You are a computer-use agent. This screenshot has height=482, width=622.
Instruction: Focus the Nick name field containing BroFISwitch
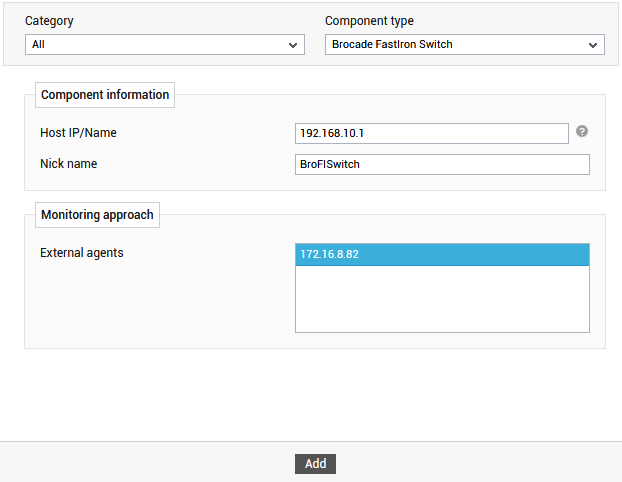pos(442,164)
